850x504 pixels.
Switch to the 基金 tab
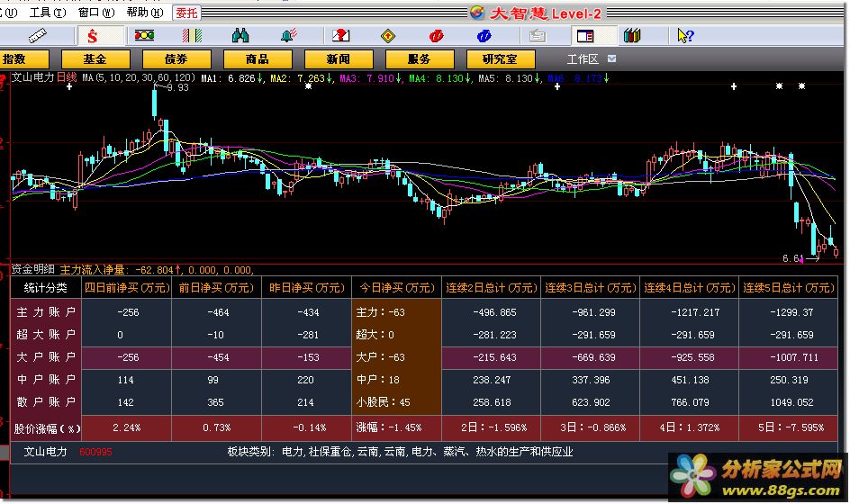click(95, 59)
